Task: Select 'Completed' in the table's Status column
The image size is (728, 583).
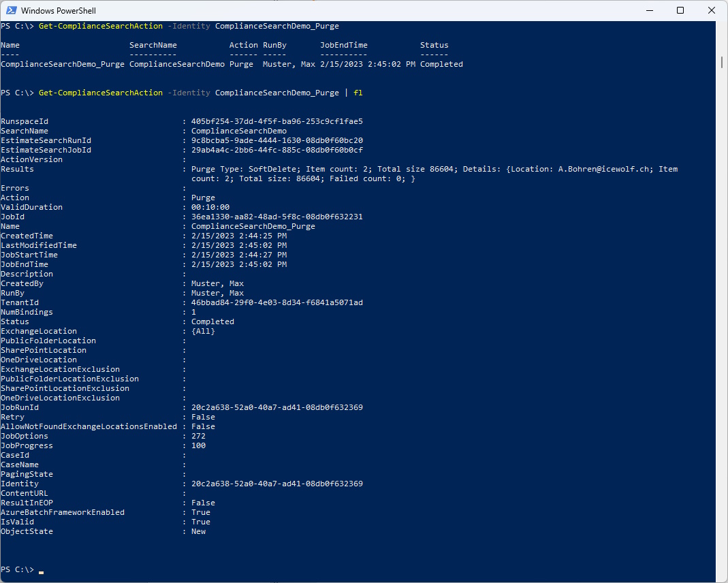Action: tap(441, 64)
